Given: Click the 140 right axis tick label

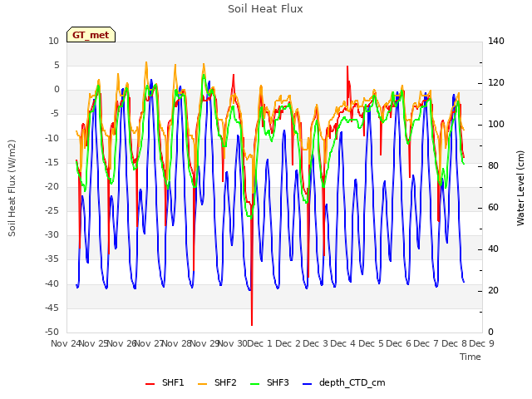Looking at the screenshot, I should click(496, 41).
